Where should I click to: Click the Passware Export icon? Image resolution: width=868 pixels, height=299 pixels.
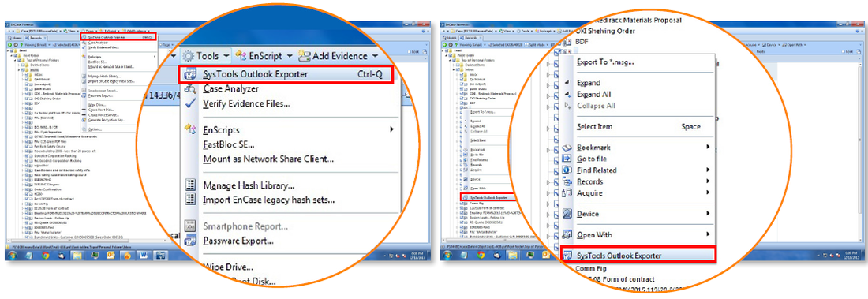tap(190, 241)
